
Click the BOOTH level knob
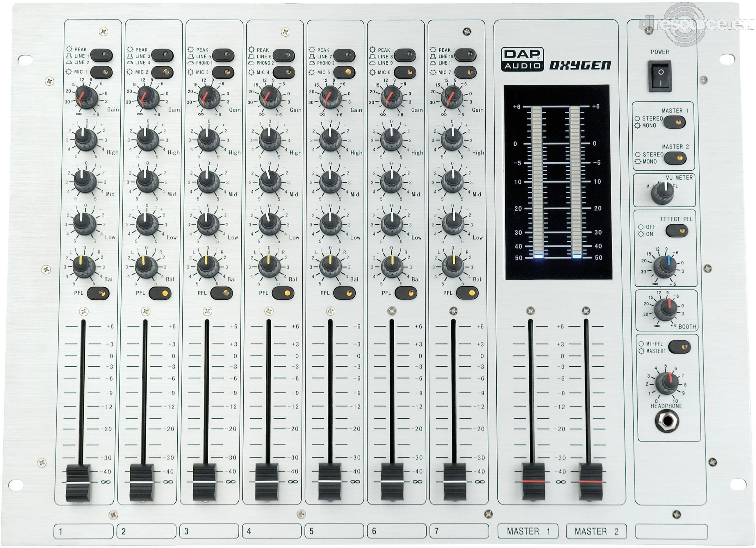pos(666,310)
